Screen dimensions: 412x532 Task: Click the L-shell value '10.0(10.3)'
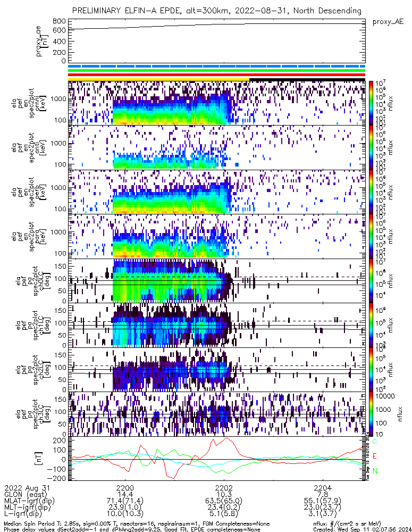[125, 514]
